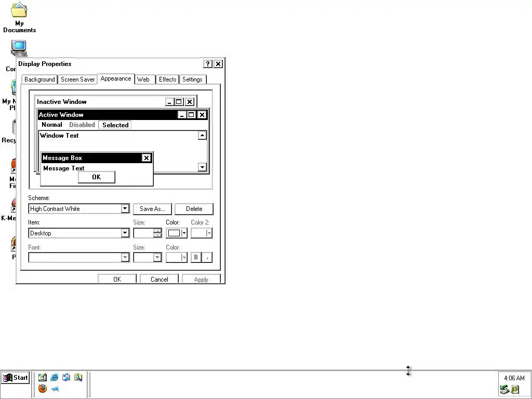The width and height of the screenshot is (532, 399).
Task: Open the mail envelope quick launch icon
Action: 66,377
